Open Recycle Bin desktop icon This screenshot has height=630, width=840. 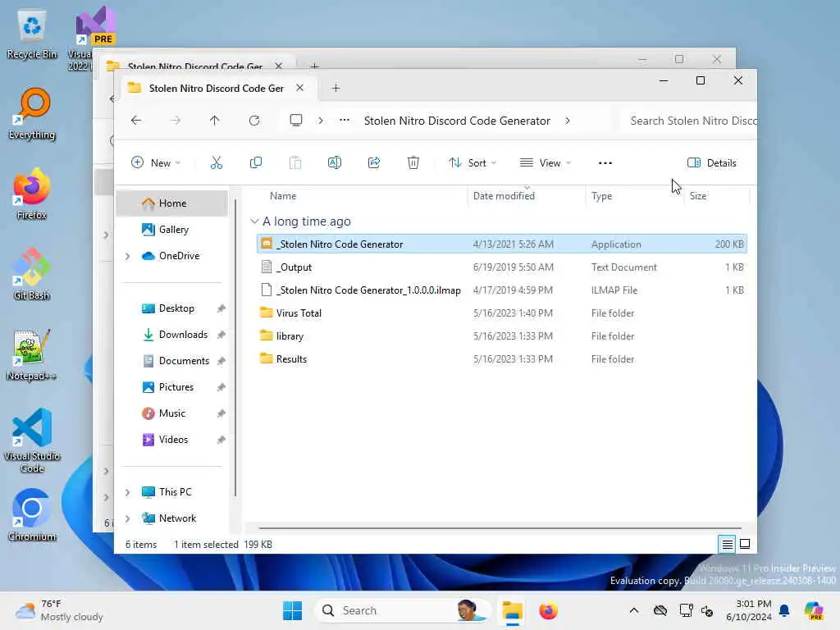pos(32,35)
